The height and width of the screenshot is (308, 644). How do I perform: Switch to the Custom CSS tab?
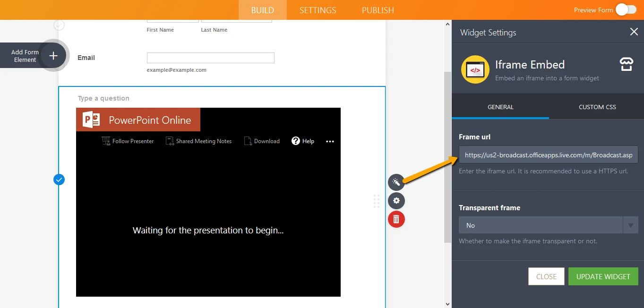click(597, 107)
